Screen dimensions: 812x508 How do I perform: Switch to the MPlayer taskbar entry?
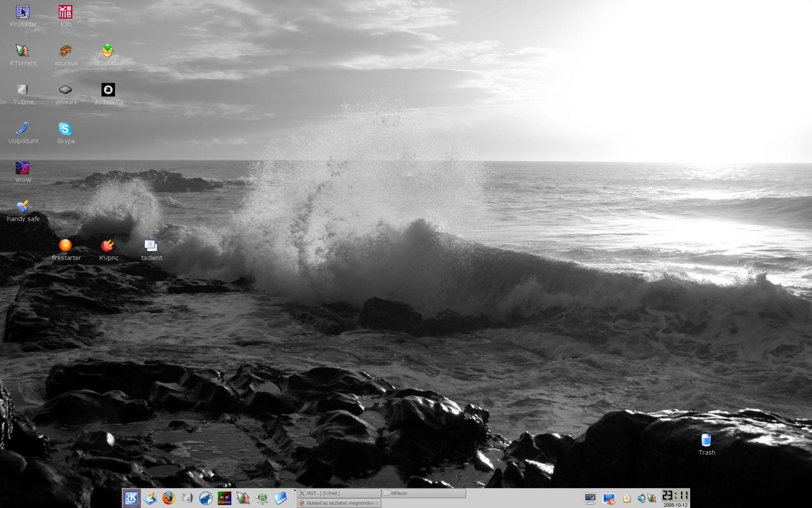424,493
